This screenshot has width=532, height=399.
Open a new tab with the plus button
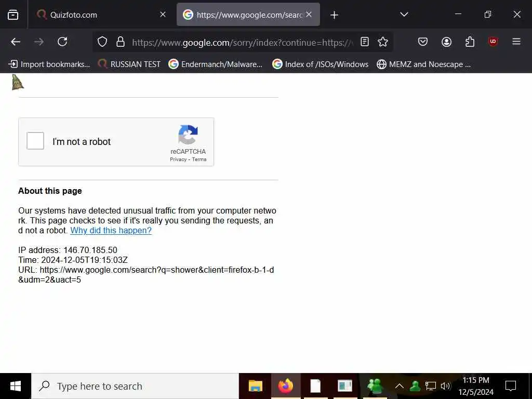pos(334,15)
